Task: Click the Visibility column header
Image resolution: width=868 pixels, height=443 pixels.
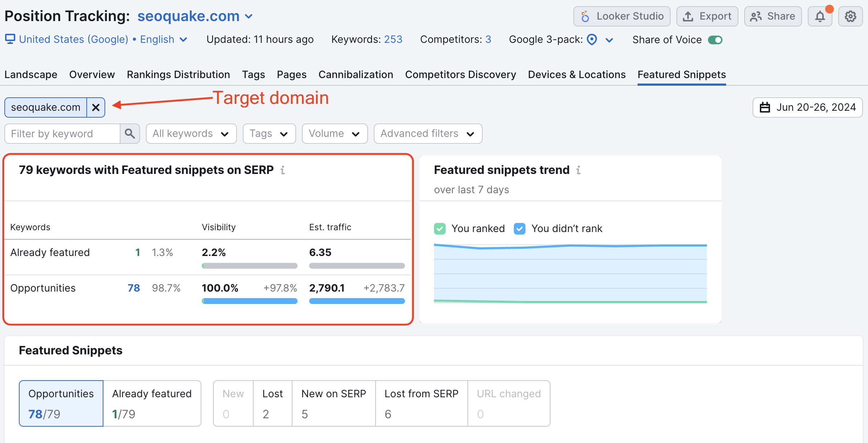Action: 219,227
